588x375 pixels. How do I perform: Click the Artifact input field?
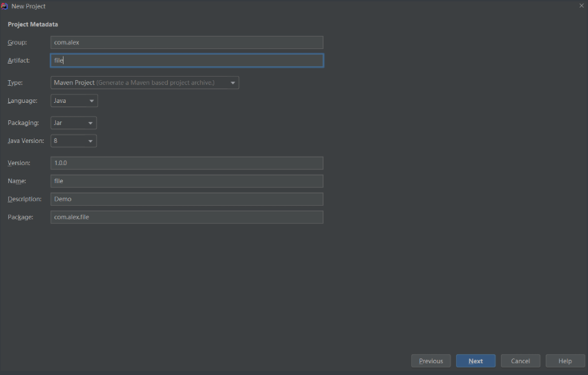tap(187, 60)
